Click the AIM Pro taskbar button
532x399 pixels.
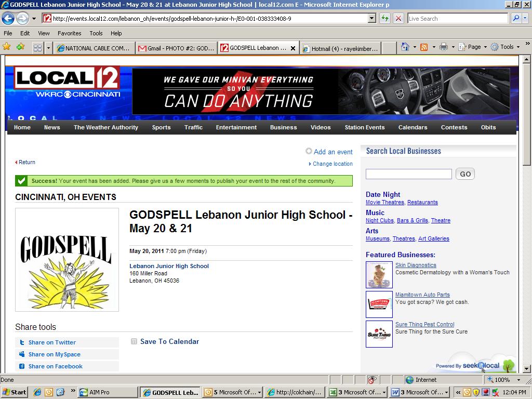108,392
